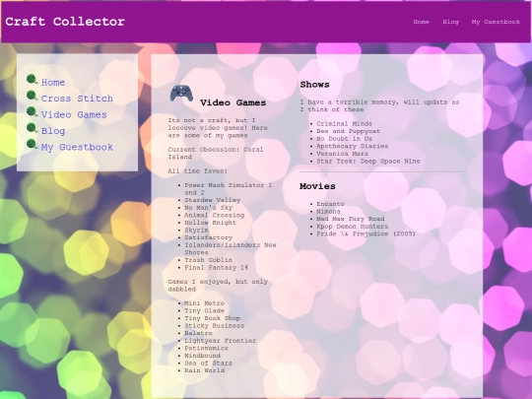This screenshot has height=399, width=532.
Task: Select the Stardew Valley list item
Action: pos(213,200)
